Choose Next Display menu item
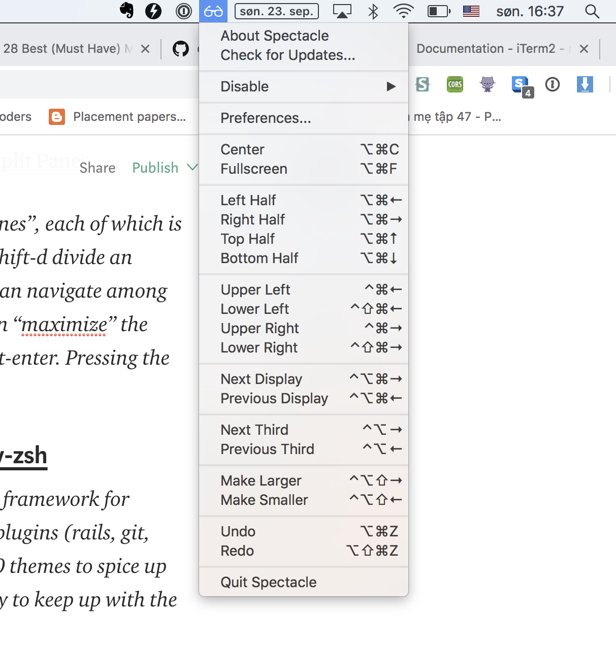This screenshot has height=672, width=616. 304,379
